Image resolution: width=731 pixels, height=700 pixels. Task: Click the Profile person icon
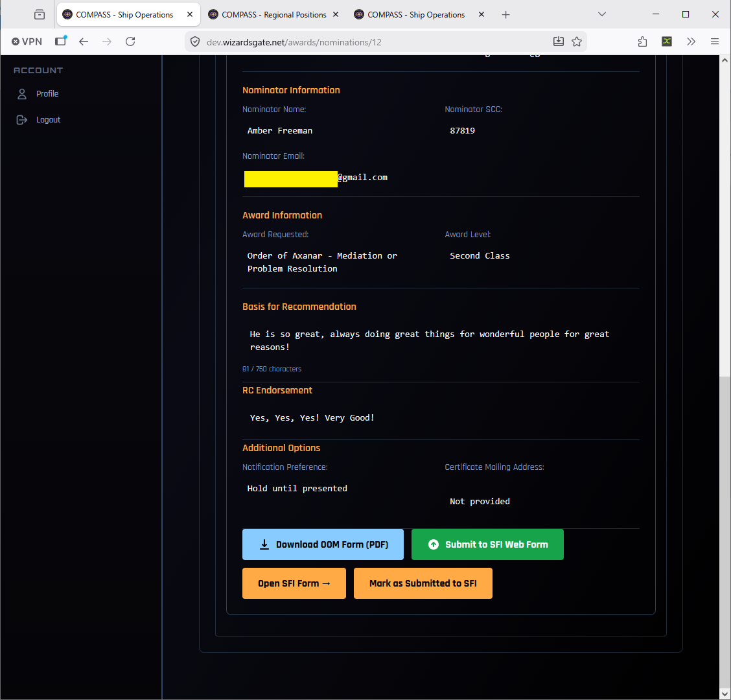[x=22, y=94]
